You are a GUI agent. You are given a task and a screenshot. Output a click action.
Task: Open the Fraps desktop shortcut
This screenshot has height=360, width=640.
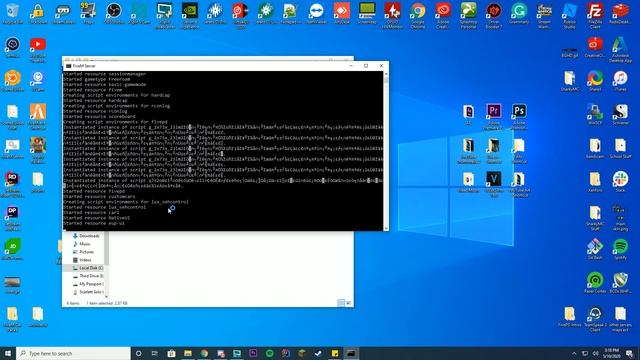click(88, 13)
